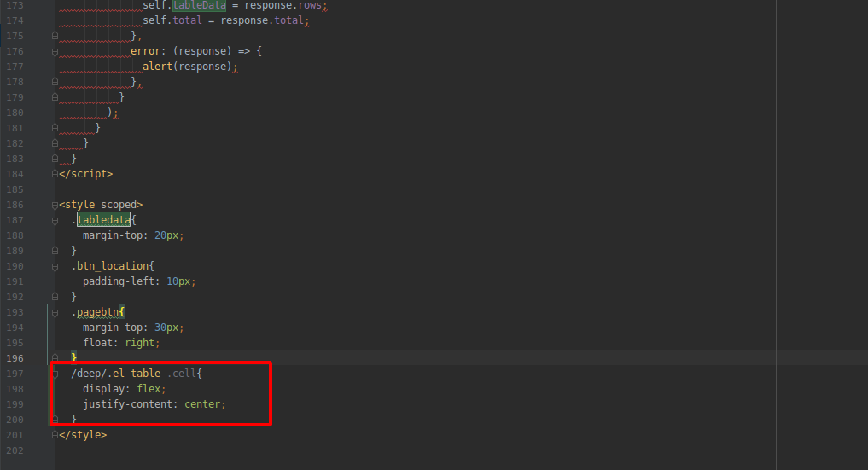868x470 pixels.
Task: Click the <style scoped> opening tag
Action: (x=101, y=205)
